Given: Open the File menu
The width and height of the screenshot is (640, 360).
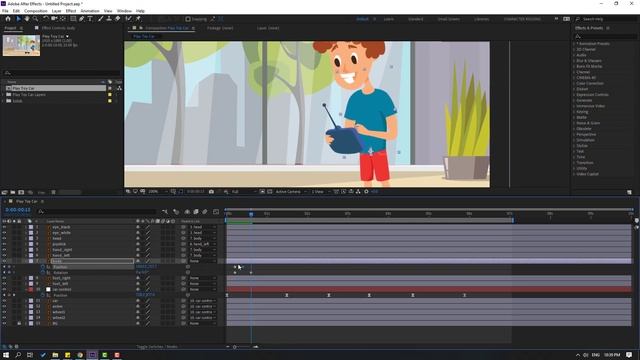Looking at the screenshot, I should coord(5,11).
